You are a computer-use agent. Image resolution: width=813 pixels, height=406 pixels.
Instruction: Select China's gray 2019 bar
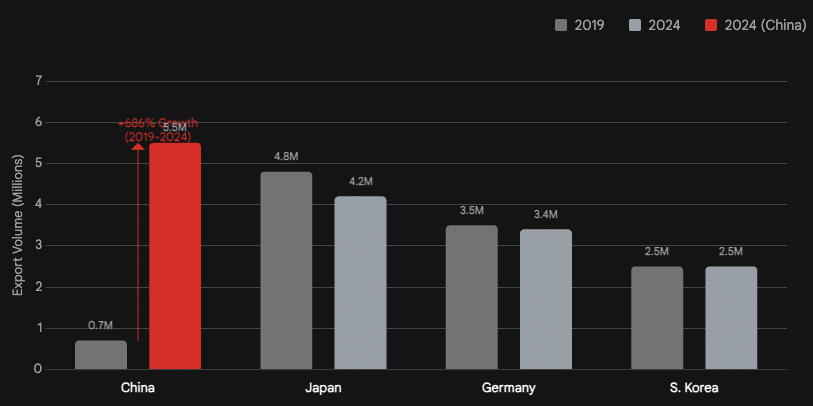(x=101, y=355)
